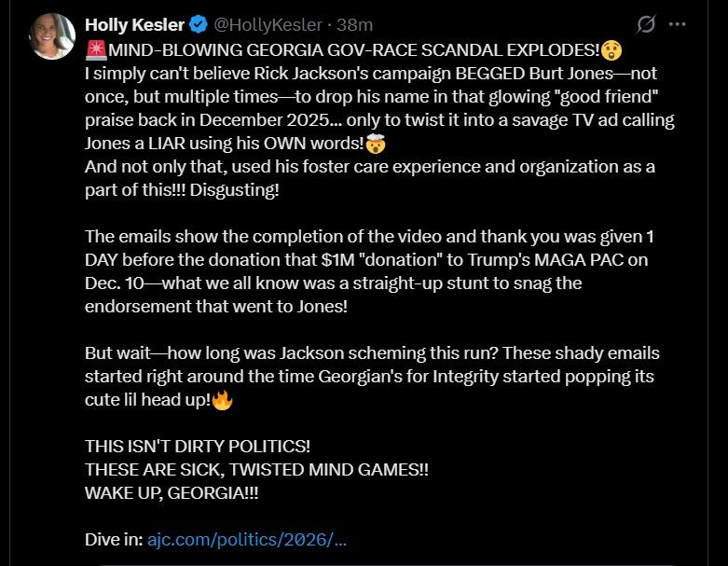
Task: Click the WAKE UP, GEORGIA line
Action: click(172, 492)
